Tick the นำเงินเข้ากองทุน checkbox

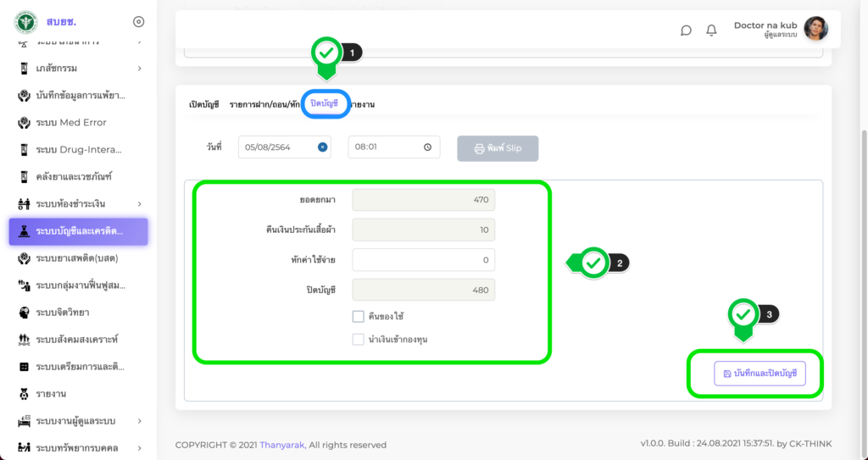click(x=358, y=340)
